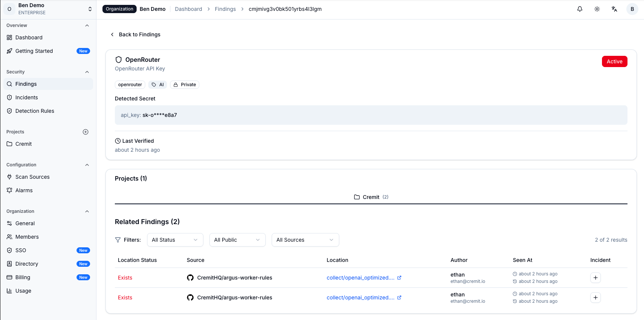This screenshot has width=644, height=320.
Task: Click the openrouter tag badge
Action: click(x=130, y=85)
